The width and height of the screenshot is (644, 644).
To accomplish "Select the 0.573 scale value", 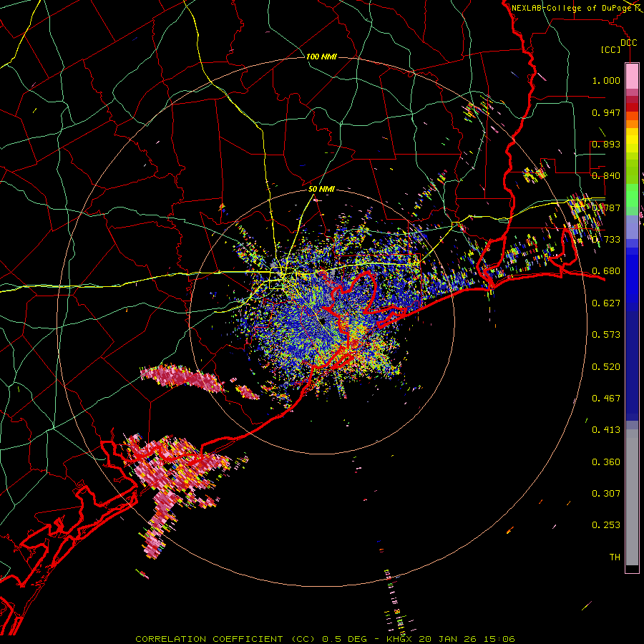I will [606, 335].
